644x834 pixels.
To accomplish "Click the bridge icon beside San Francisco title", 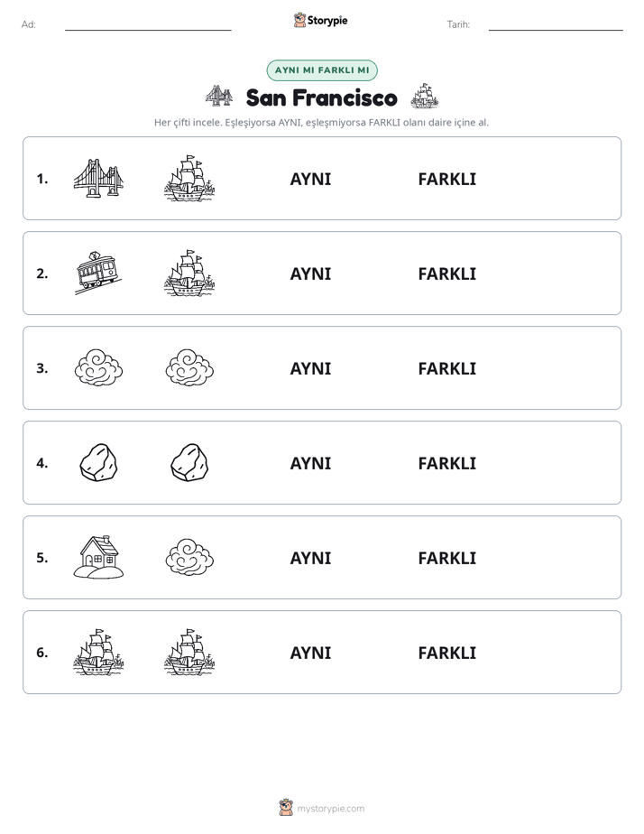I will pyautogui.click(x=219, y=97).
